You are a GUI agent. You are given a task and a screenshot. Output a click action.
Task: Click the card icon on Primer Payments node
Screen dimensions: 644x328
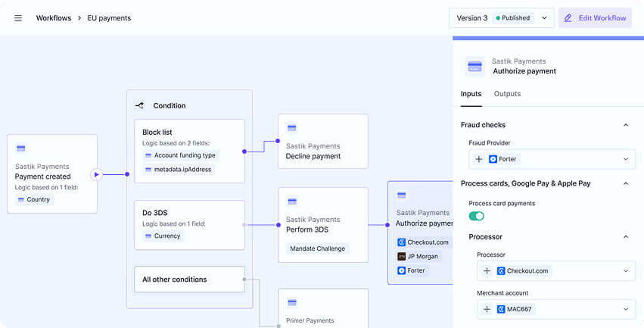[x=291, y=302]
